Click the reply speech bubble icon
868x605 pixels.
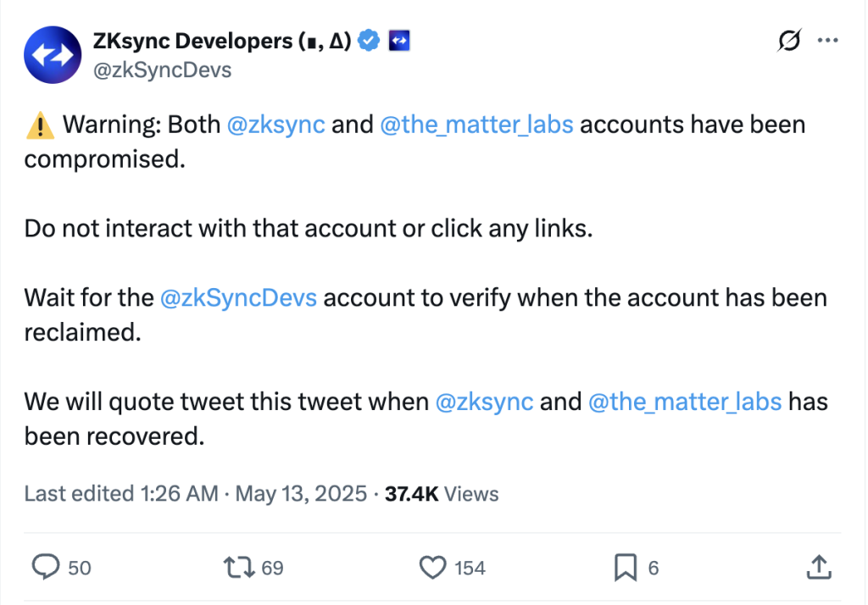coord(45,567)
